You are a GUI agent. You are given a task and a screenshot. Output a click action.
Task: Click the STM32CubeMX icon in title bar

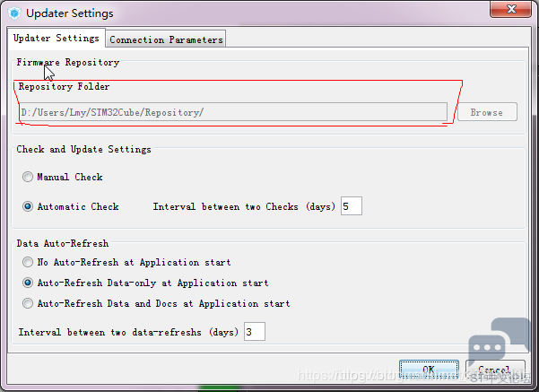(14, 13)
